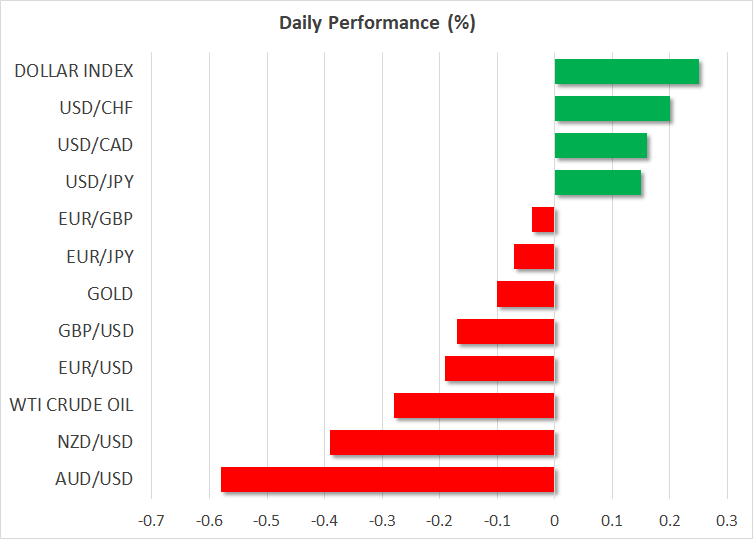Select the green USD/CAD bar
The image size is (753, 539).
tap(600, 145)
